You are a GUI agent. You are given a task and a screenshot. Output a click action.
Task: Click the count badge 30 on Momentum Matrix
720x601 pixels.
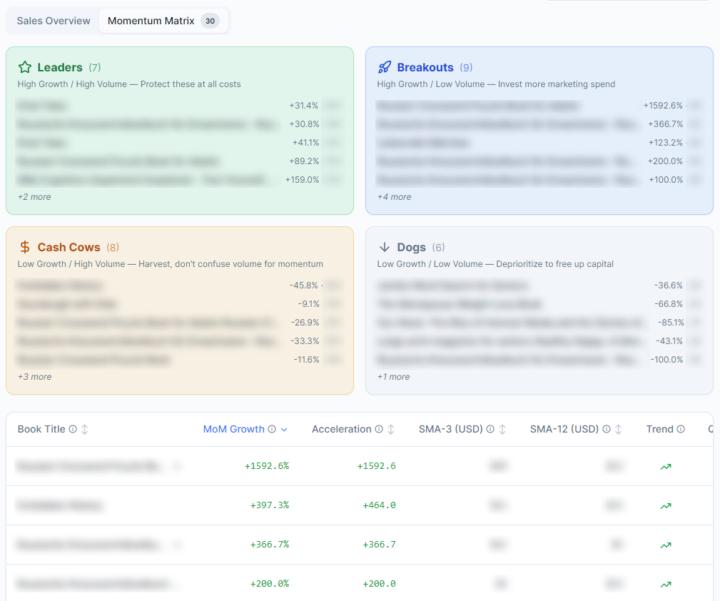(210, 21)
